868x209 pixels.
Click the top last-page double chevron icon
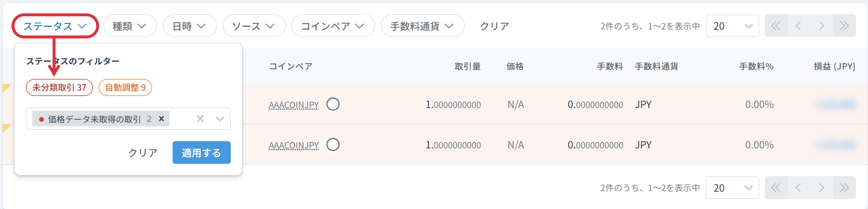point(844,26)
